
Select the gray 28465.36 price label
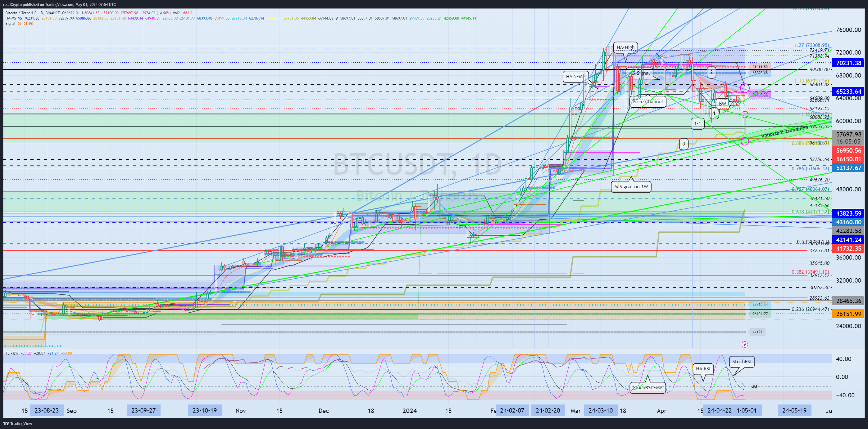tap(848, 301)
